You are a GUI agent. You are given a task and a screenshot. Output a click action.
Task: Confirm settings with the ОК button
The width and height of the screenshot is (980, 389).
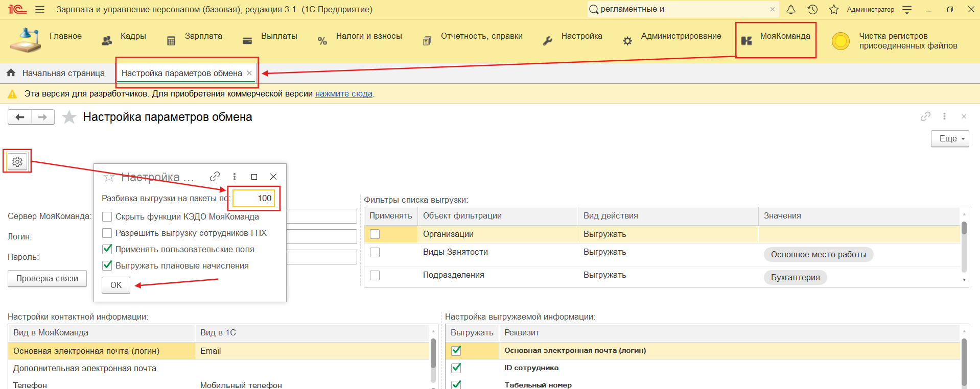116,285
